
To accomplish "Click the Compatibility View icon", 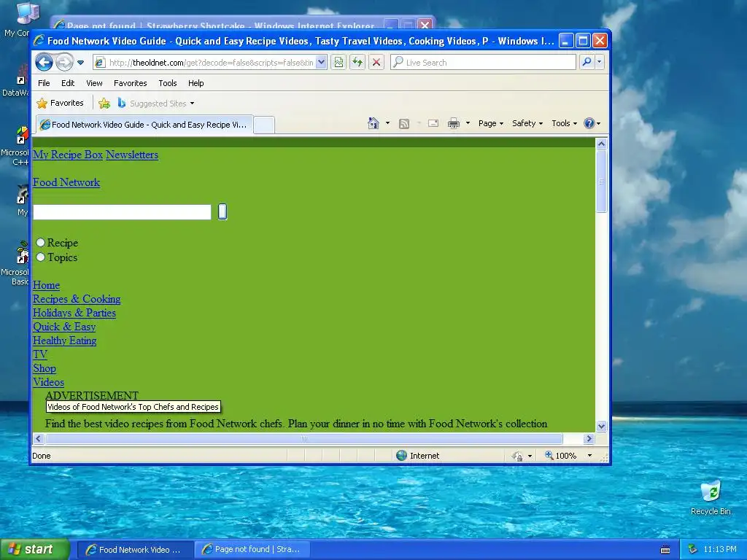I will 338,63.
